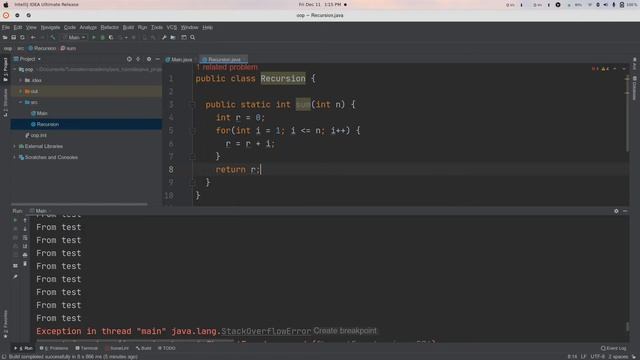Click the Project panel horizontal scrollbar
Image resolution: width=640 pixels, height=360 pixels.
[x=80, y=204]
